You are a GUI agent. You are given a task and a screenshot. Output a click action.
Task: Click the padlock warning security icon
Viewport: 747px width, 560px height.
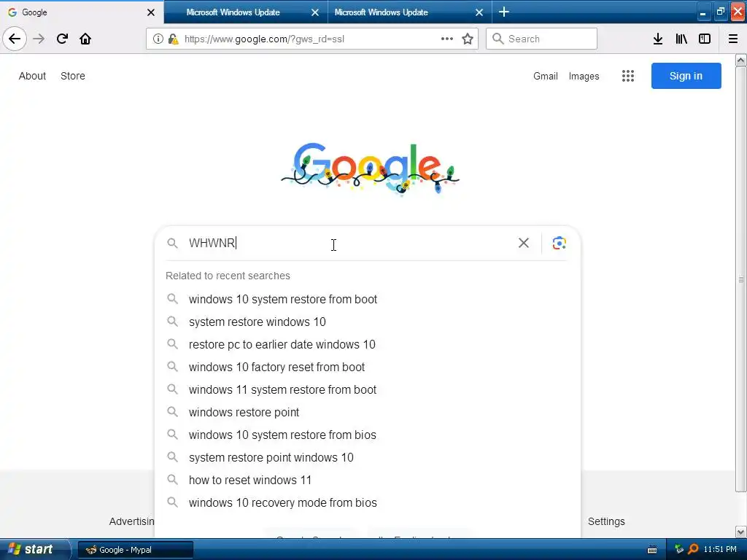173,39
